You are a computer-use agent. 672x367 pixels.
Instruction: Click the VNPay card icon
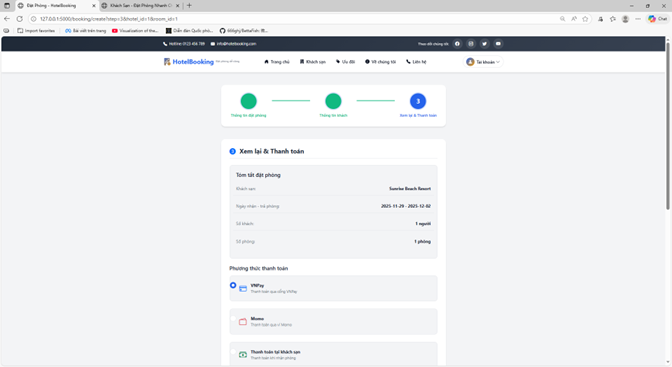pos(243,289)
